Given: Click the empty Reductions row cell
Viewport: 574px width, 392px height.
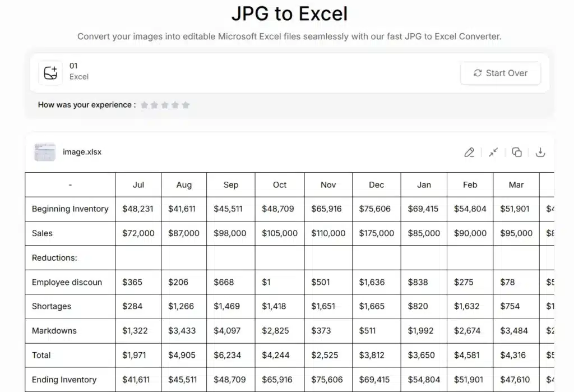Looking at the screenshot, I should coord(138,257).
